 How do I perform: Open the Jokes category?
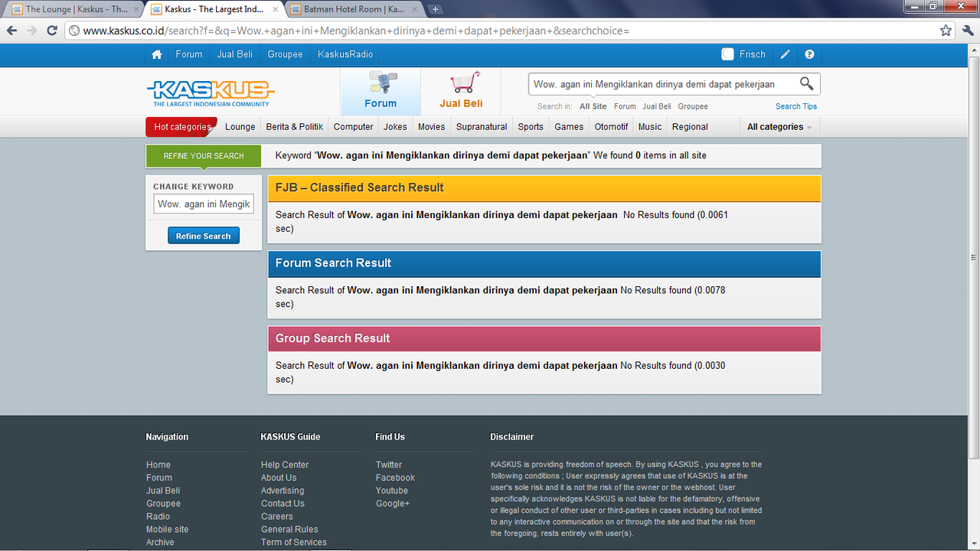396,127
